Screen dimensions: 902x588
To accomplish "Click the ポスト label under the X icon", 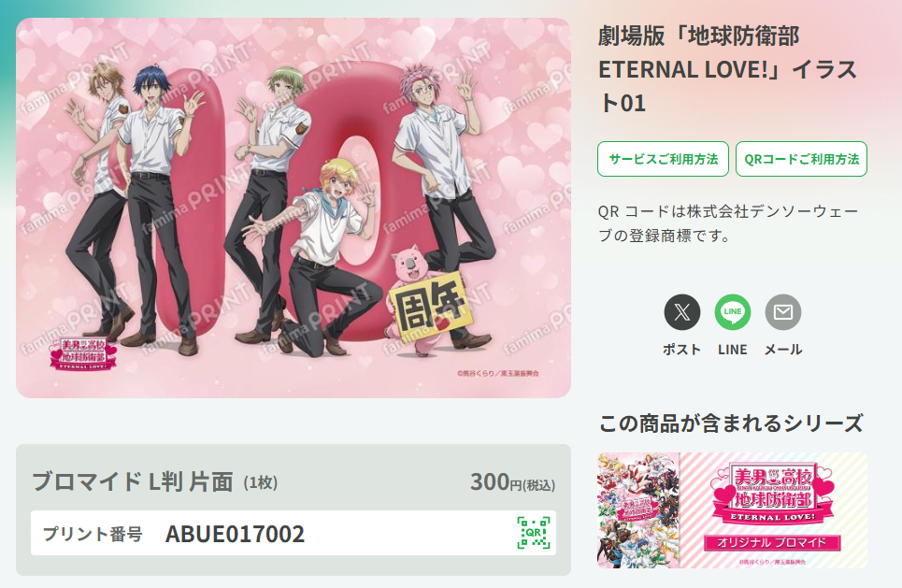I will 681,350.
